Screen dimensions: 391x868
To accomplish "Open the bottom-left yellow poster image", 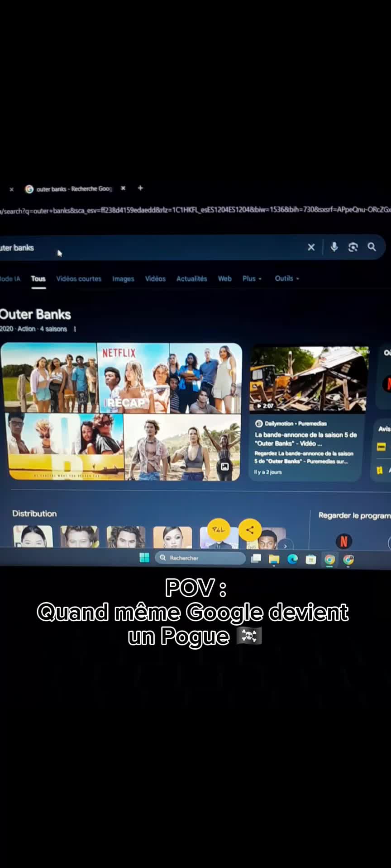I will tap(66, 446).
